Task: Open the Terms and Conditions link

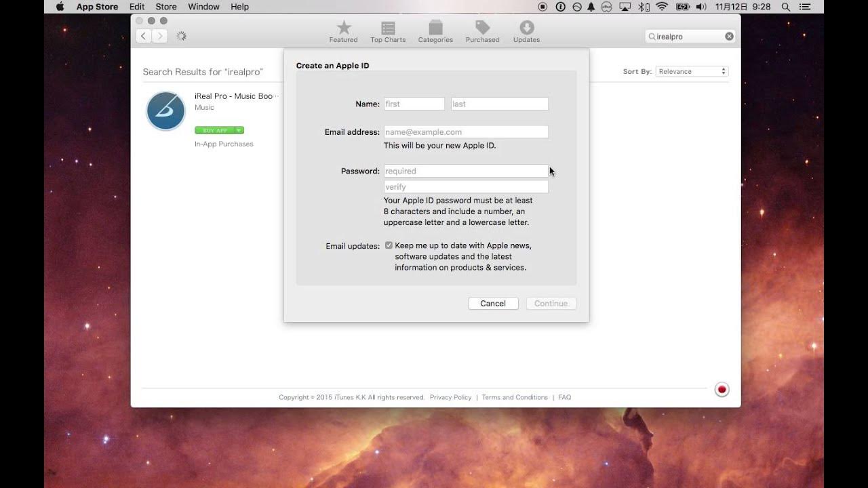Action: [515, 397]
